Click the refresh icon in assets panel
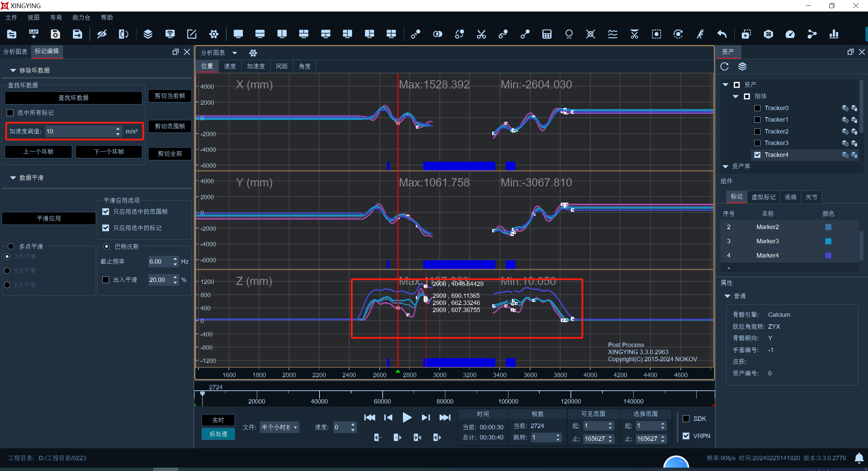 coord(725,66)
